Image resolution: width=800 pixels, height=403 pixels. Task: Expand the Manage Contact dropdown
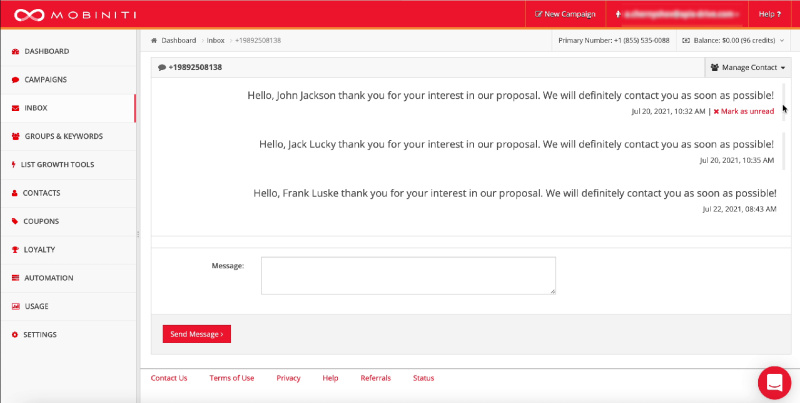click(747, 67)
